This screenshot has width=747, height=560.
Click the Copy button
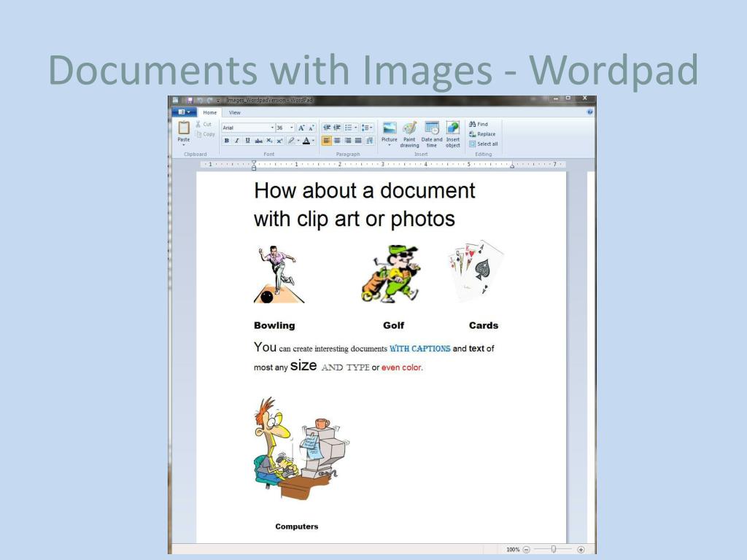point(205,134)
